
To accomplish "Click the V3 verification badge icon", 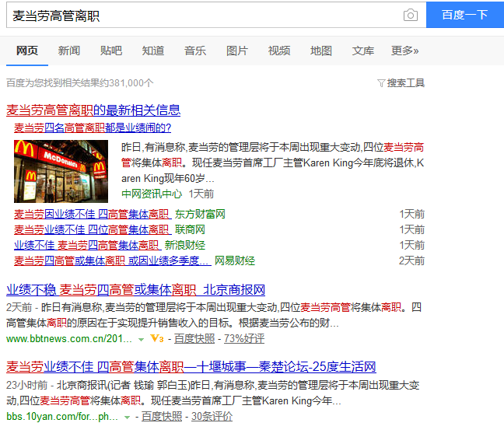I will point(157,338).
